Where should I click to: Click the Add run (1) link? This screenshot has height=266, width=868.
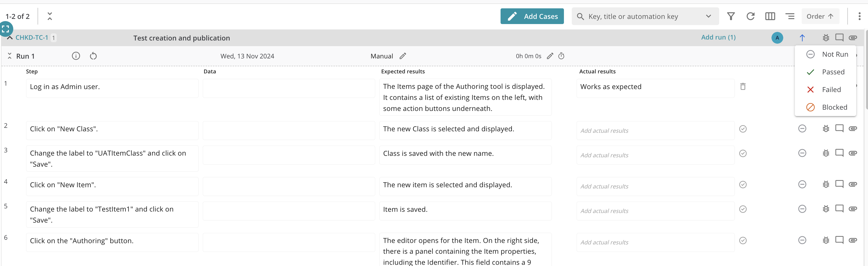coord(718,37)
